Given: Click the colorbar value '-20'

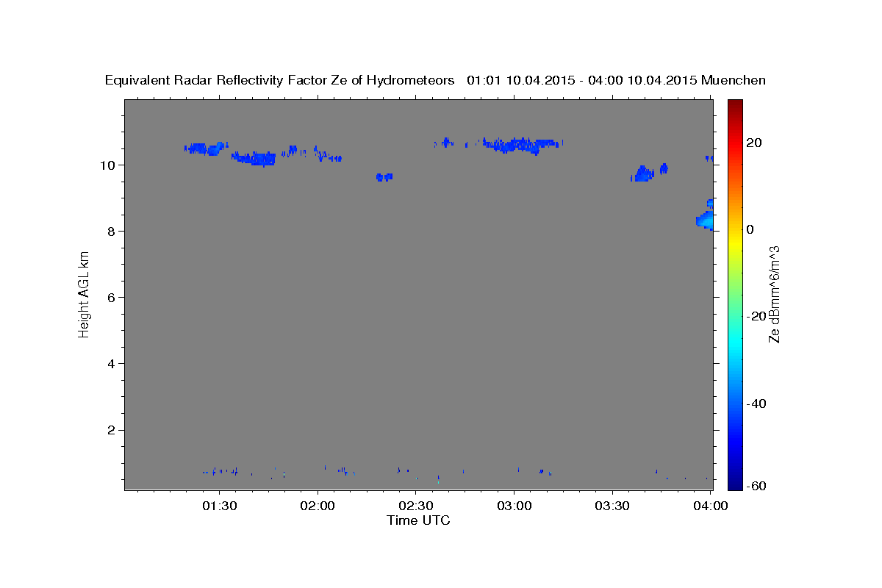Looking at the screenshot, I should point(756,316).
